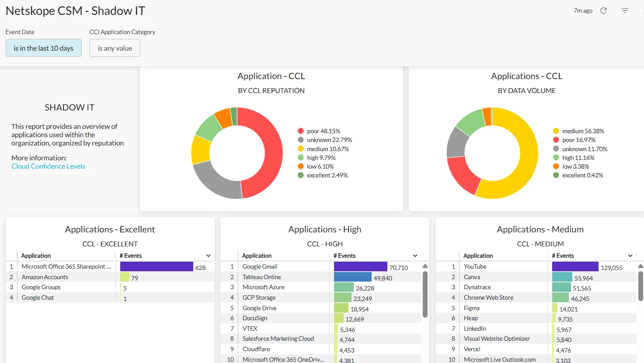
Task: Click the 55,964 events bar for Canva
Action: coord(562,277)
